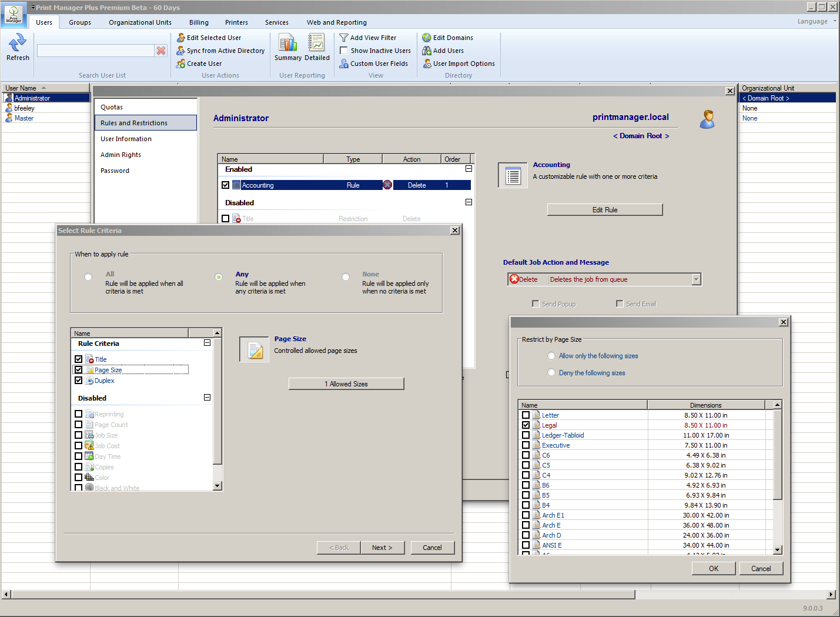The height and width of the screenshot is (617, 840).
Task: Switch to the Printers tab
Action: pyautogui.click(x=236, y=22)
